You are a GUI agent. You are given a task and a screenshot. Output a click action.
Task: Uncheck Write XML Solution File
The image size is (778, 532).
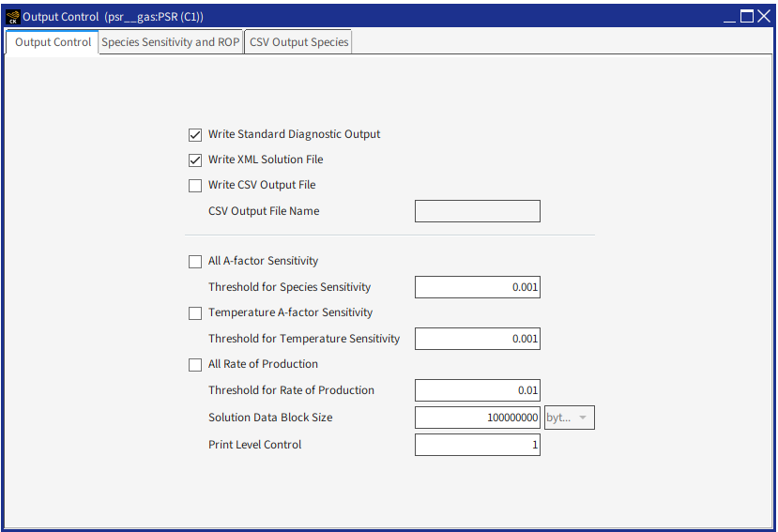[195, 160]
